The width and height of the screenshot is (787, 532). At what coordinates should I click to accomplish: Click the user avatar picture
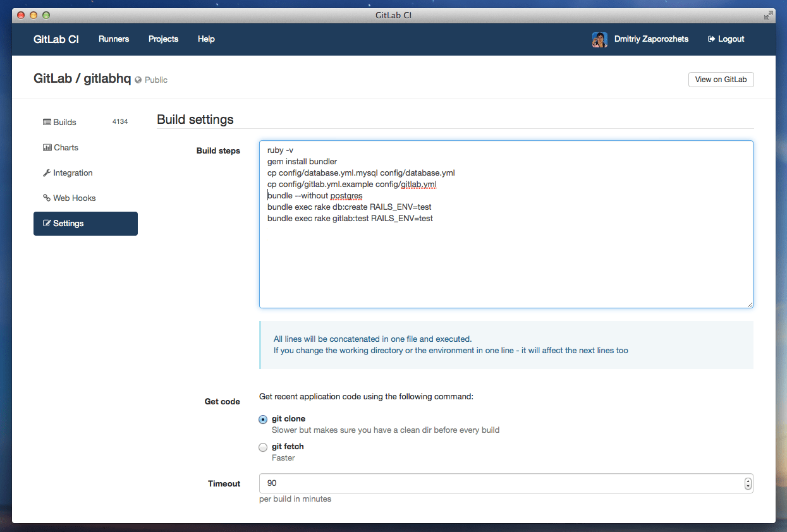pos(599,39)
